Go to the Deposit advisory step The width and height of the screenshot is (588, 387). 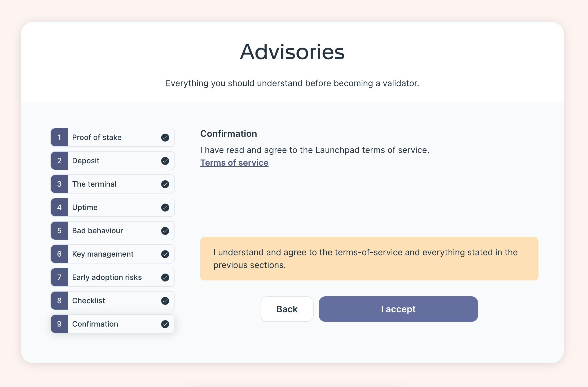coord(86,161)
